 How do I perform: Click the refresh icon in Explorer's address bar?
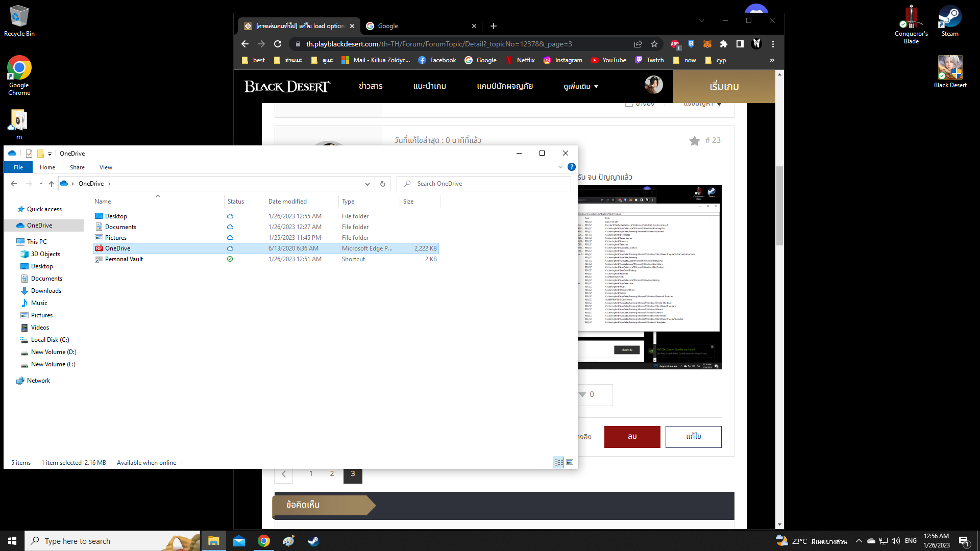[x=382, y=183]
